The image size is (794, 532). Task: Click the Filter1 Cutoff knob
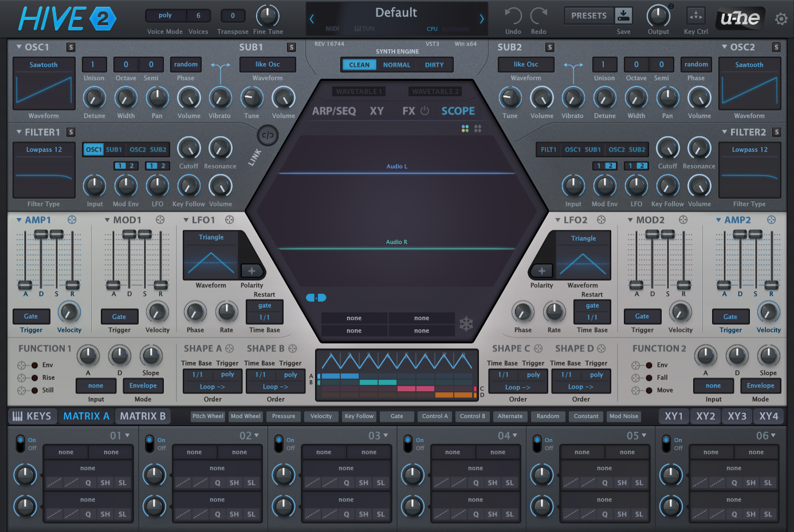click(189, 148)
